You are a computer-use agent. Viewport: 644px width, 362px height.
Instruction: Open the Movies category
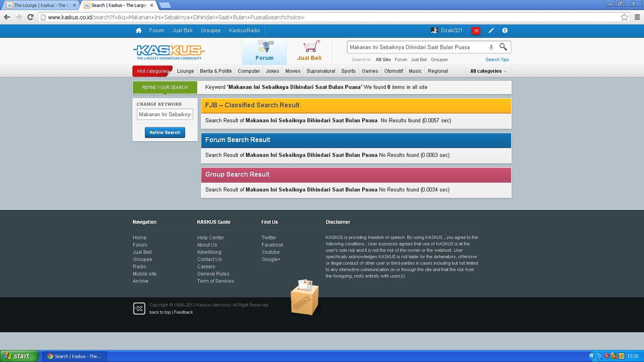click(x=293, y=71)
